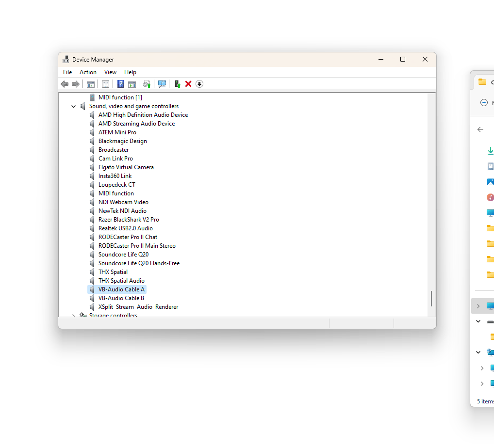
Task: Select RODECaster Pro II Main Stereo
Action: (137, 246)
